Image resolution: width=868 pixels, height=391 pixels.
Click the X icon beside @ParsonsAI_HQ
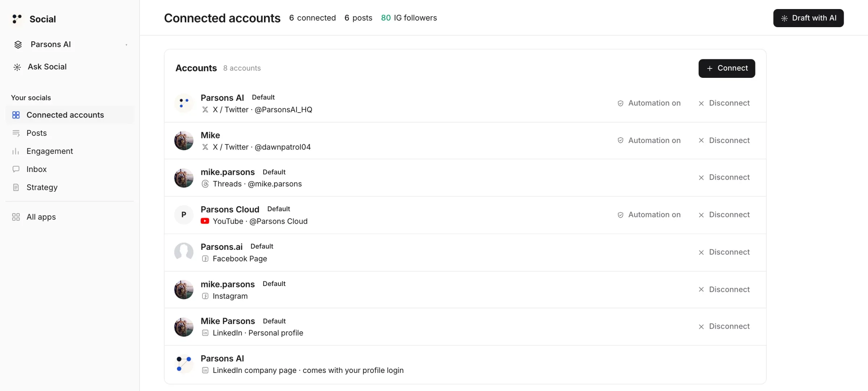(x=205, y=110)
